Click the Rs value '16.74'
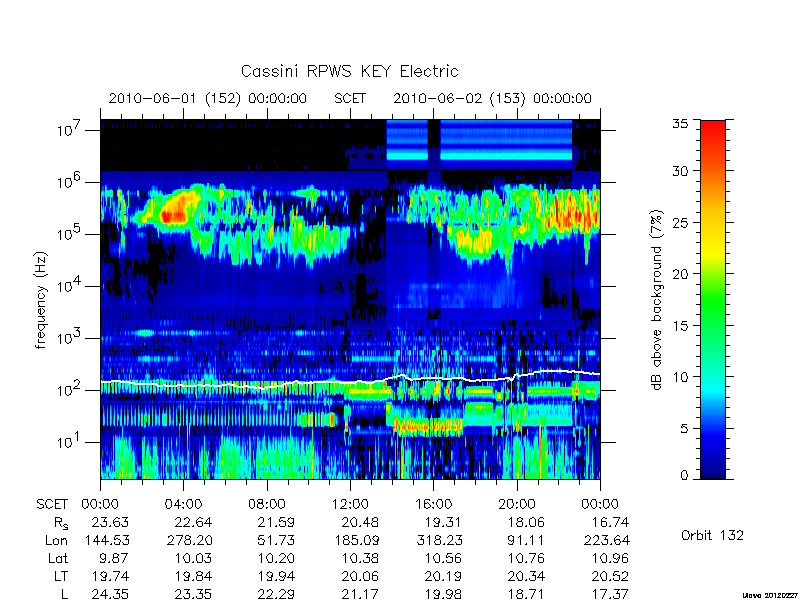Image resolution: width=800 pixels, height=600 pixels. coord(610,522)
